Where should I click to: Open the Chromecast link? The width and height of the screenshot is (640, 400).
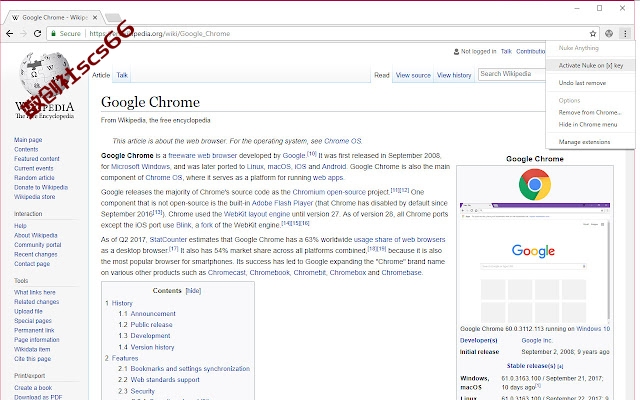[x=227, y=273]
